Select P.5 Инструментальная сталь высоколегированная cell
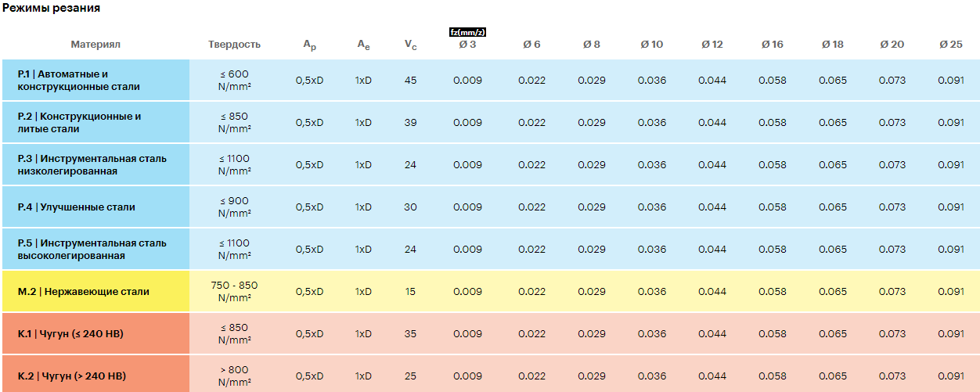Image resolution: width=980 pixels, height=392 pixels. tap(95, 250)
